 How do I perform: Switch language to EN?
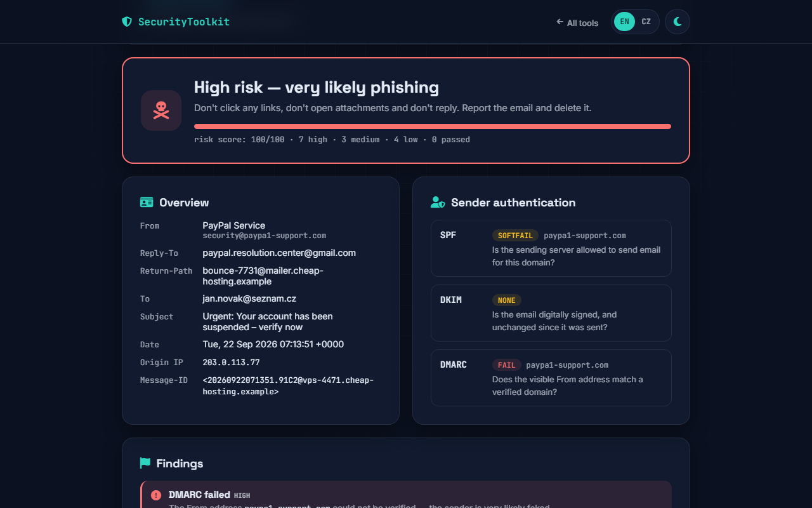pyautogui.click(x=625, y=22)
